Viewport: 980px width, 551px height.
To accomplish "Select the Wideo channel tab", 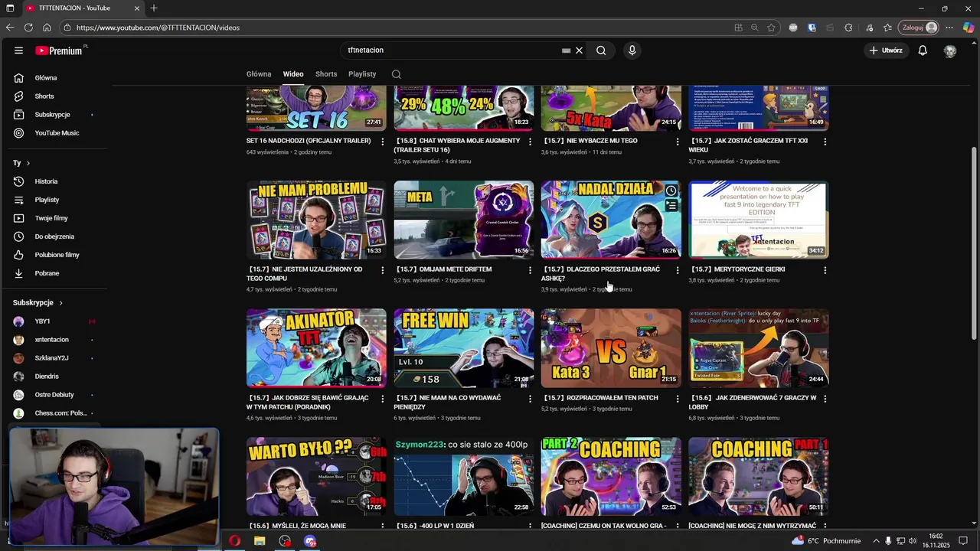I will 293,74.
